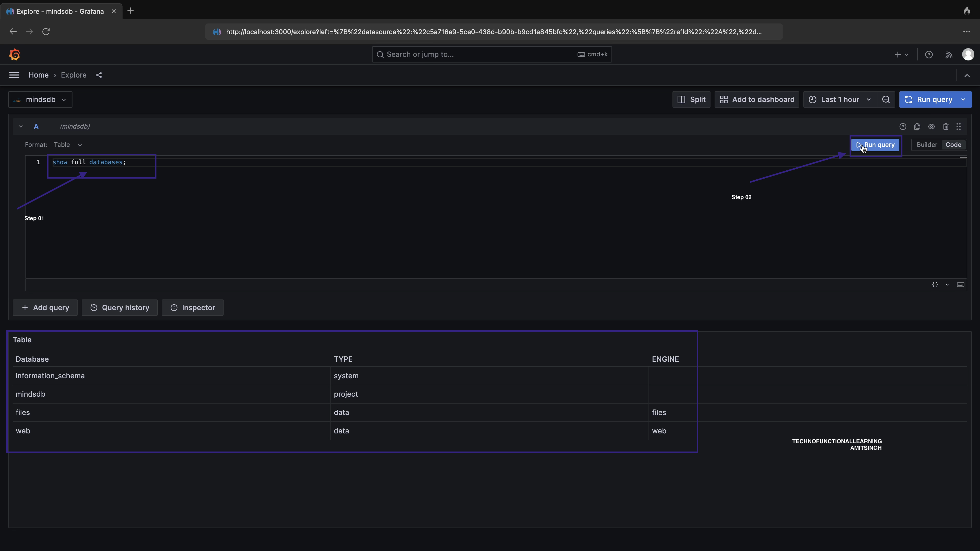Open Query history
This screenshot has height=551, width=980.
[x=119, y=308]
